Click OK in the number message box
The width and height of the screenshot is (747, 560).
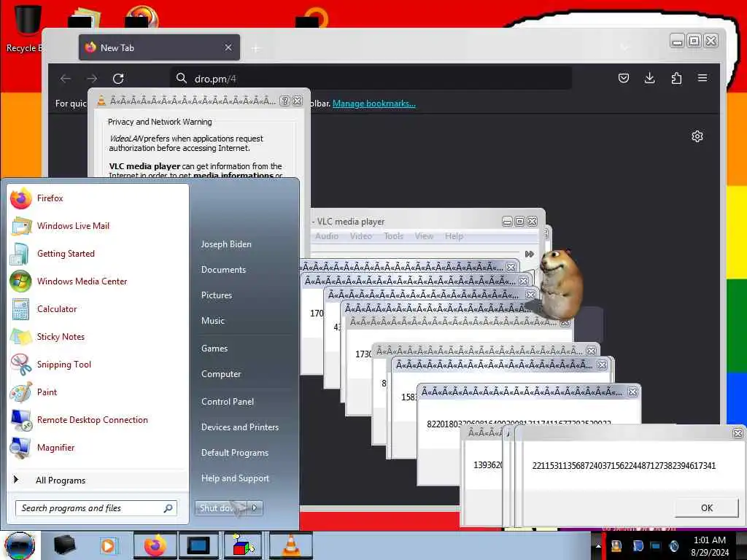point(706,507)
